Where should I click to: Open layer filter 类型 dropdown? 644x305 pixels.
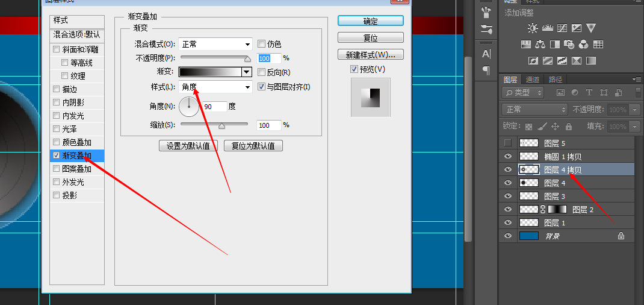522,92
